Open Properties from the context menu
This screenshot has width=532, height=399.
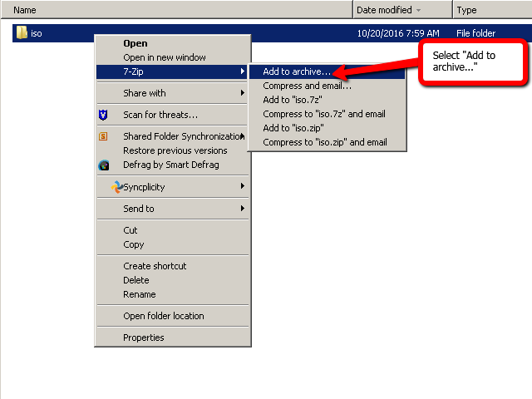click(144, 337)
